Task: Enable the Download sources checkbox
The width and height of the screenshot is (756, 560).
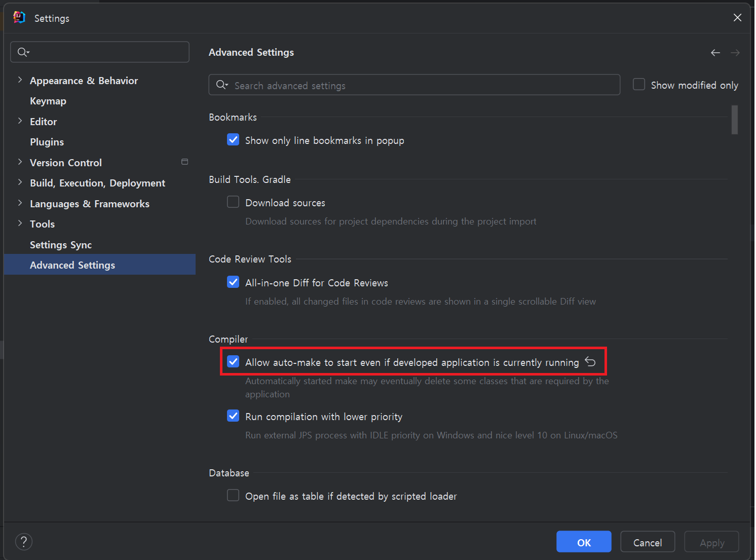Action: (x=233, y=201)
